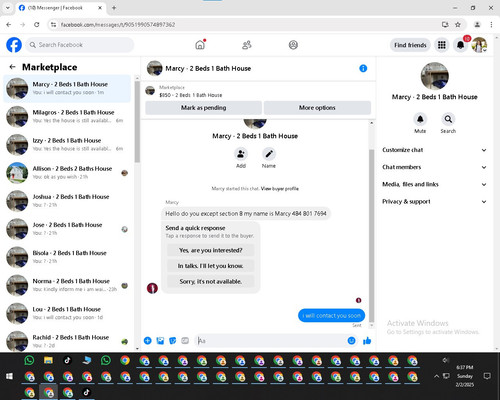500x400 pixels.
Task: Send a thumbs-up like
Action: 367,341
